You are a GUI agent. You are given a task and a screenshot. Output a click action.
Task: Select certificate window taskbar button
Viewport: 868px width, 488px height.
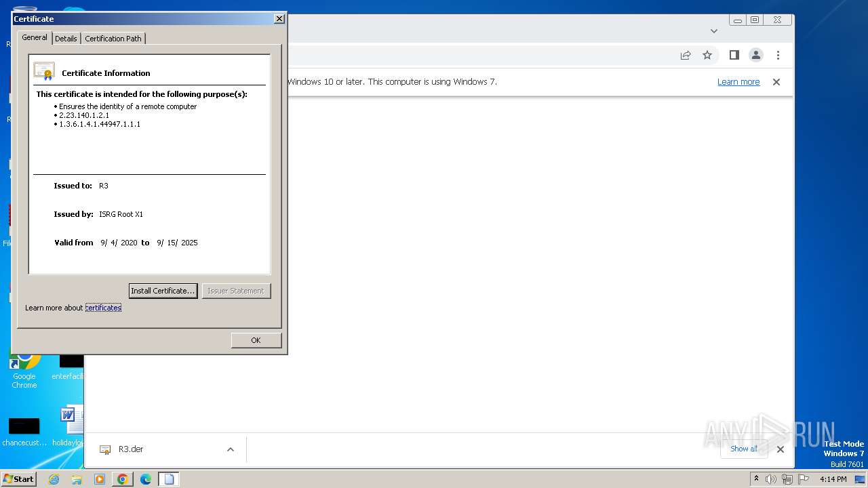tap(169, 479)
